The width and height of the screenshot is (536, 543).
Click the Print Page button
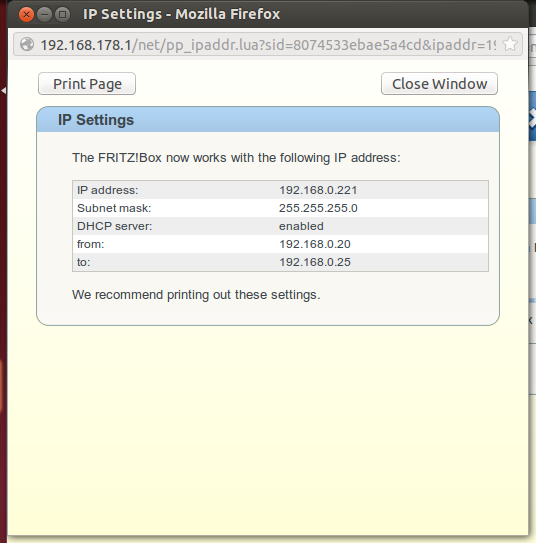(87, 84)
